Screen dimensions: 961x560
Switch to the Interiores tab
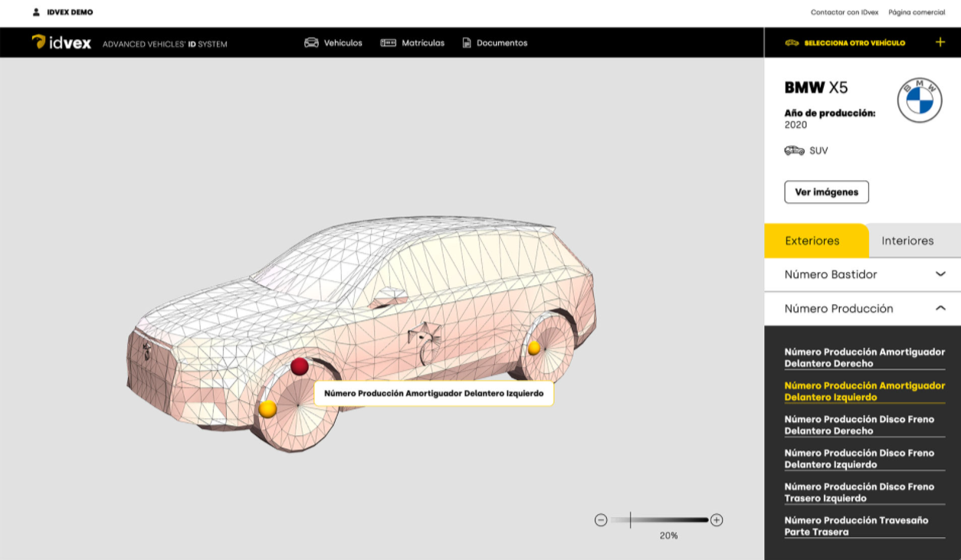point(907,241)
